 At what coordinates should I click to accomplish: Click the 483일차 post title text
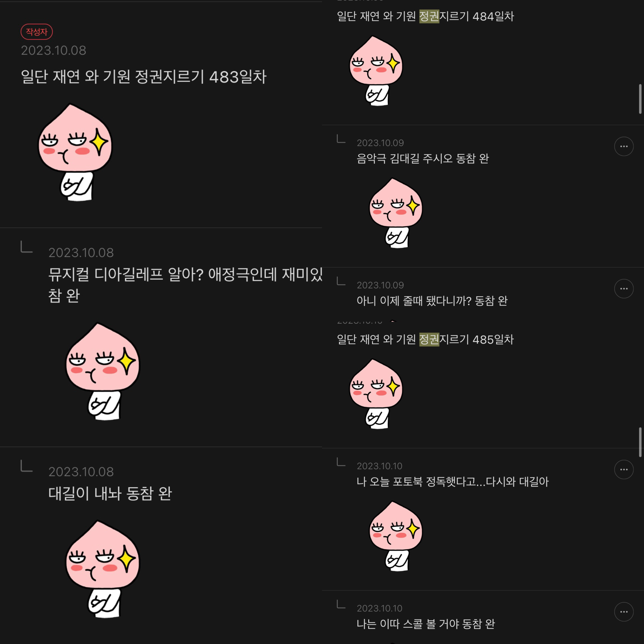(x=144, y=77)
